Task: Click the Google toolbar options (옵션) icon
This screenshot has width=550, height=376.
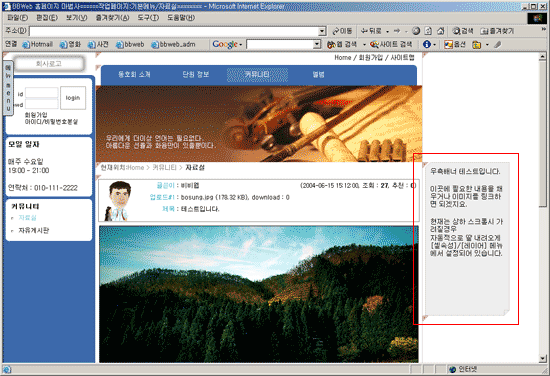Action: pos(454,44)
